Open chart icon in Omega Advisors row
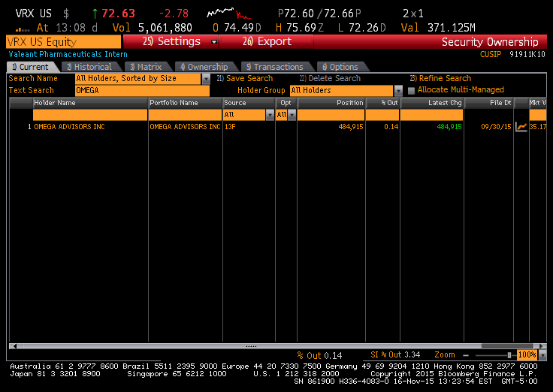 click(521, 127)
